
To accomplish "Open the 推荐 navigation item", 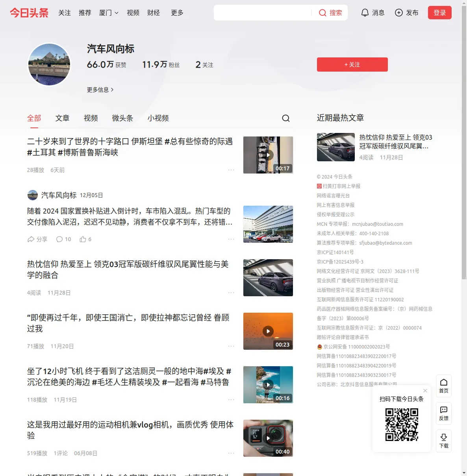I will point(85,13).
